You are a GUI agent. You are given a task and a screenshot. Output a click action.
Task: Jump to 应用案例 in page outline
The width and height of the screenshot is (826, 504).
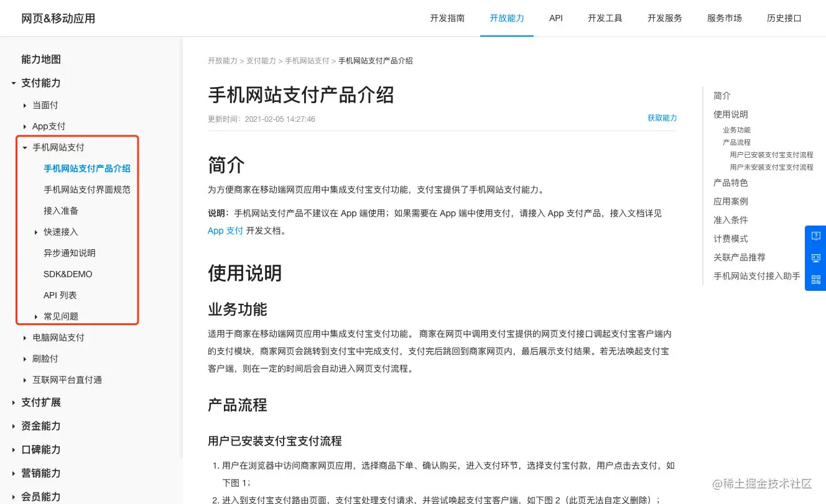click(x=731, y=201)
